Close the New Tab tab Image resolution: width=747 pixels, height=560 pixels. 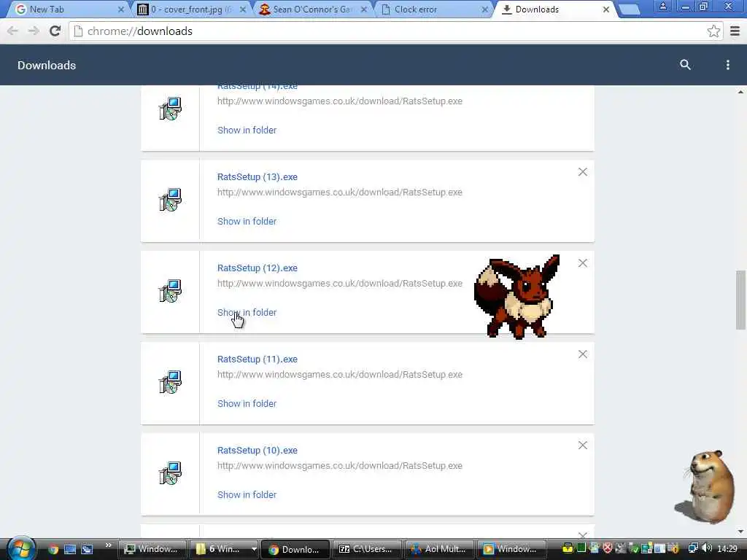click(x=121, y=9)
